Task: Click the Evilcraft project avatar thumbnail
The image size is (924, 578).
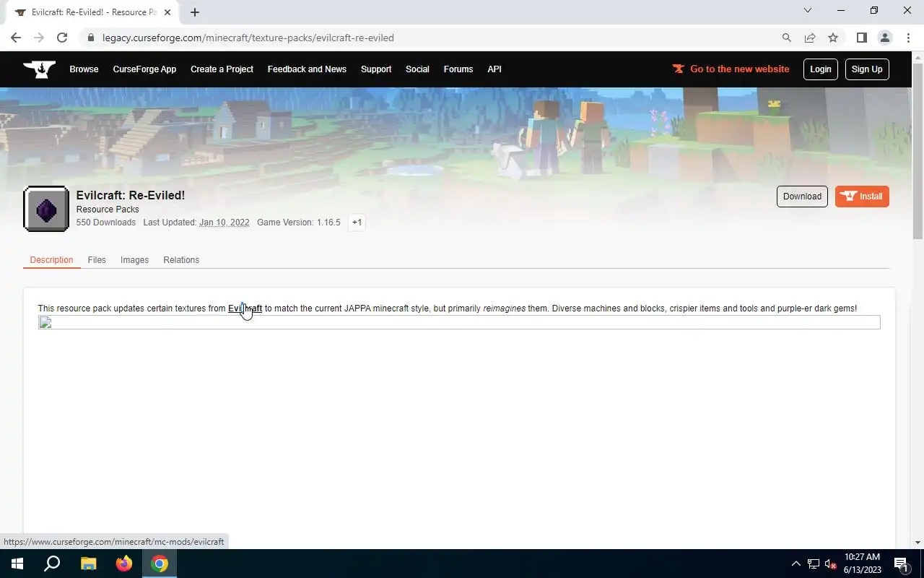Action: click(46, 209)
